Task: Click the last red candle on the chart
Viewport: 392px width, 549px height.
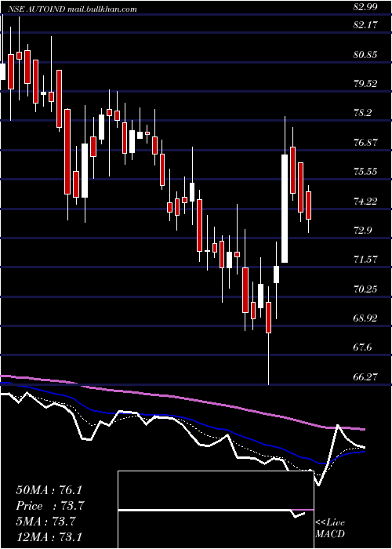Action: click(x=308, y=205)
